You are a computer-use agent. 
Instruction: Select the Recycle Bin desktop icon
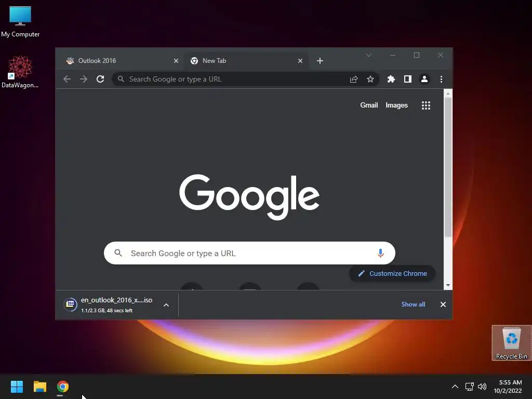pyautogui.click(x=511, y=343)
